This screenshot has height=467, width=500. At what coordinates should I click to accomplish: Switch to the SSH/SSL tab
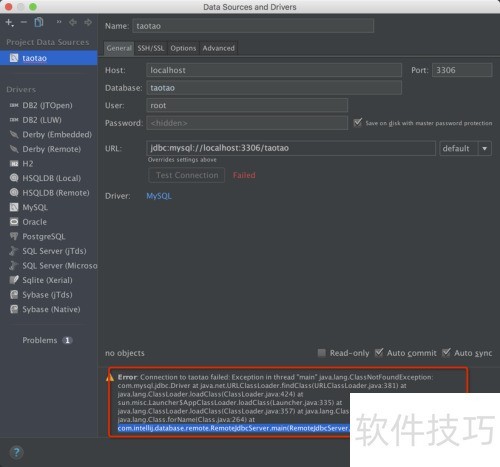(151, 48)
